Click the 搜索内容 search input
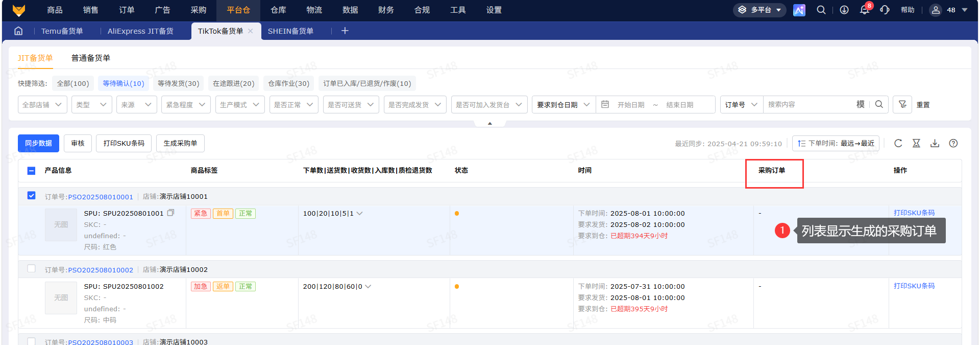Viewport: 980px width, 345px height. (x=809, y=104)
